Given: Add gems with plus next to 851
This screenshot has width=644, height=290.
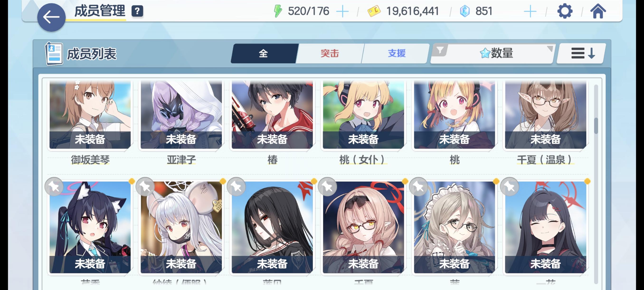Looking at the screenshot, I should [530, 11].
